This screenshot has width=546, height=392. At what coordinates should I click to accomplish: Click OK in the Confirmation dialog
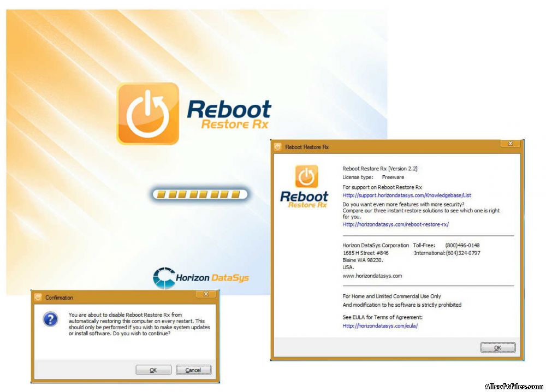click(153, 370)
